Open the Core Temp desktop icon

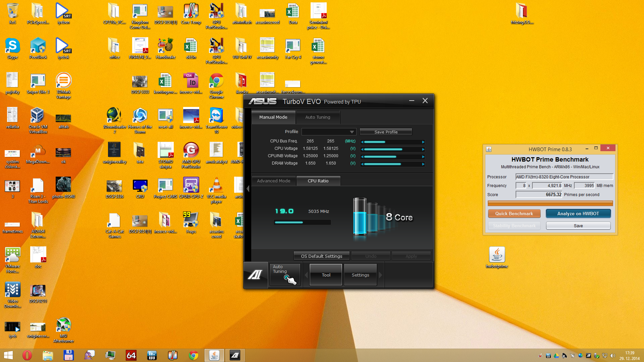(x=191, y=13)
